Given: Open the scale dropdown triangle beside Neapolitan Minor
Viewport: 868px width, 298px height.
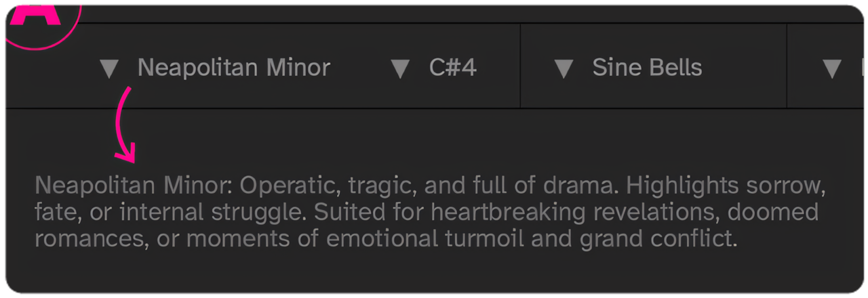Looking at the screenshot, I should tap(109, 68).
